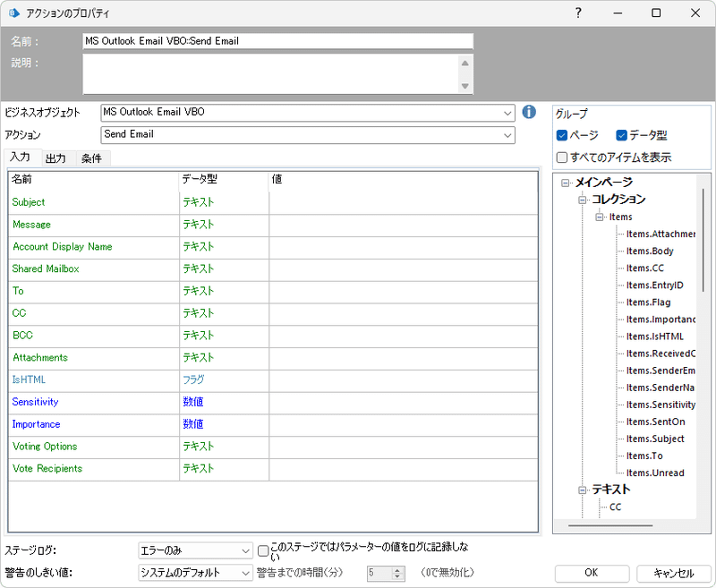Collapse the Items tree node
The height and width of the screenshot is (588, 716).
coord(600,217)
